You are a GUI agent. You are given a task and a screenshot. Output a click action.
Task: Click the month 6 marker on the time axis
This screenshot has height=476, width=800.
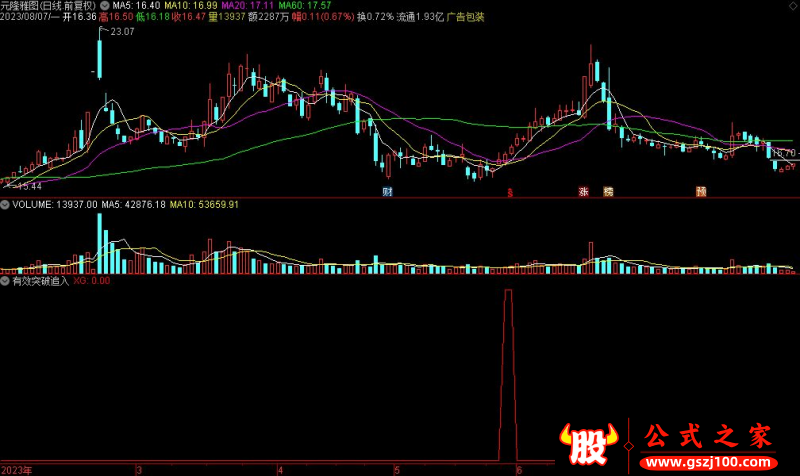[x=519, y=470]
